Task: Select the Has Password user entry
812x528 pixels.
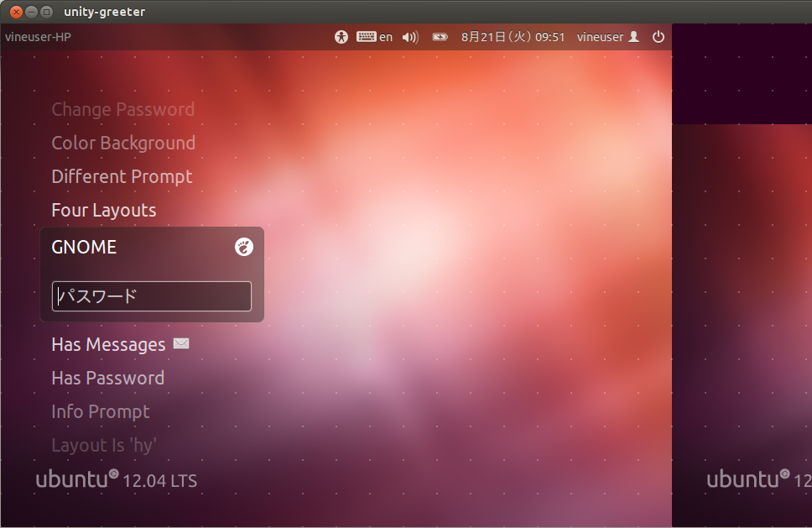Action: coord(107,378)
